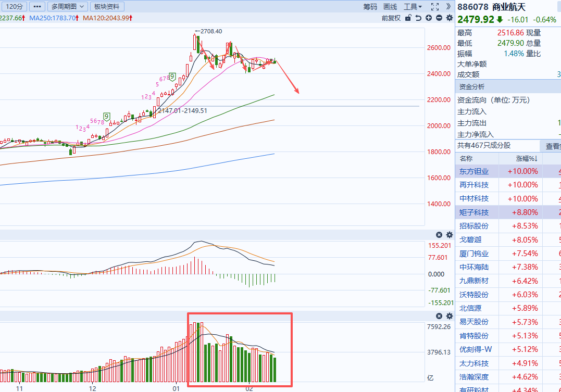This screenshot has height=392, width=561.
Task: Close the MACD indicator panel
Action: pyautogui.click(x=439, y=235)
